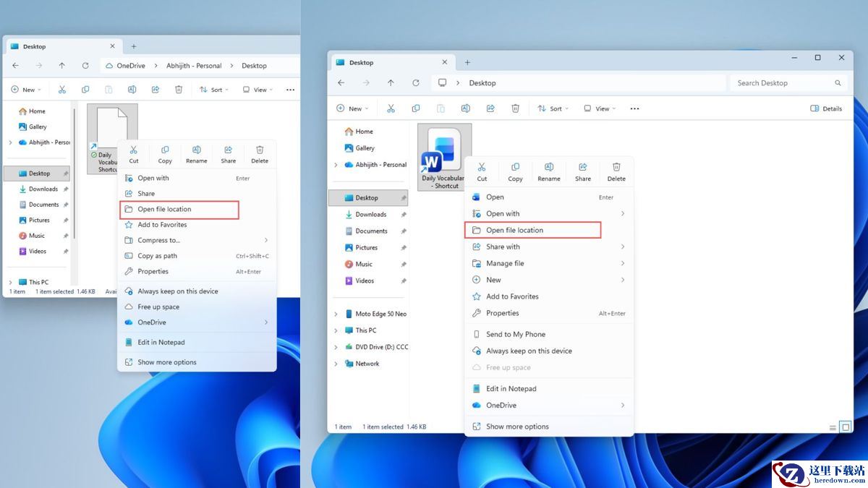The image size is (868, 488).
Task: Select Send to My Phone menu entry
Action: tap(515, 334)
